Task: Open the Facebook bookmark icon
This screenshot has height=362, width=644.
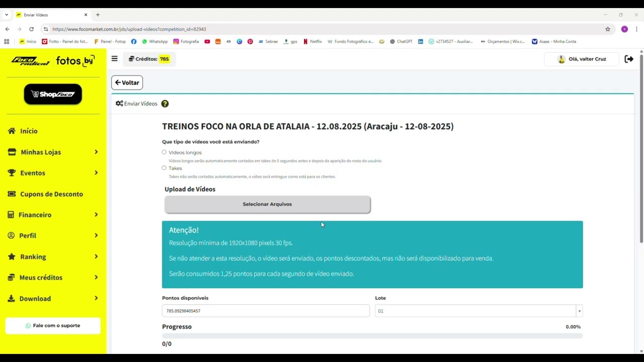Action: [134, 42]
